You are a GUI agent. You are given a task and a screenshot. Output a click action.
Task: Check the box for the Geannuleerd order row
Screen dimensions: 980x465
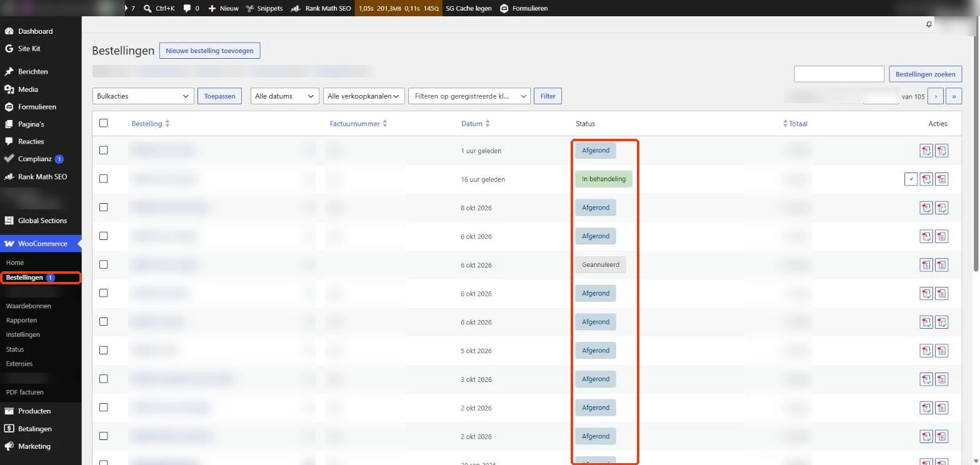click(x=104, y=264)
